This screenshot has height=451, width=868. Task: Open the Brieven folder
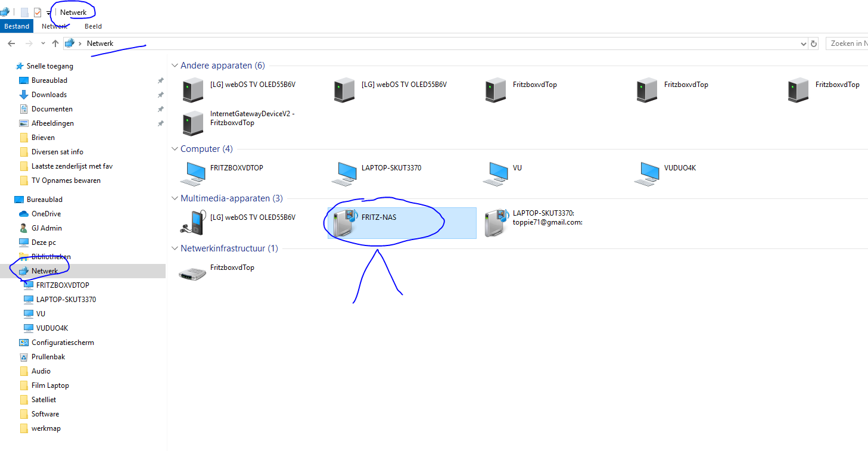(43, 138)
